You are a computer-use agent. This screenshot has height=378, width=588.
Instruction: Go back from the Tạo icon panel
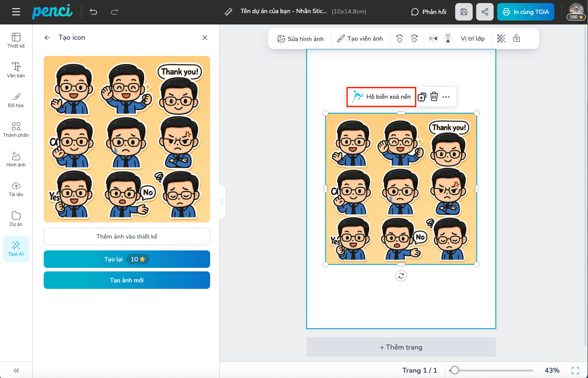pyautogui.click(x=47, y=38)
